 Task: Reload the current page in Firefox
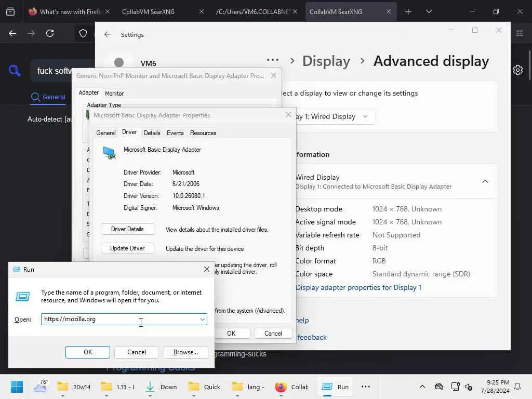(50, 33)
